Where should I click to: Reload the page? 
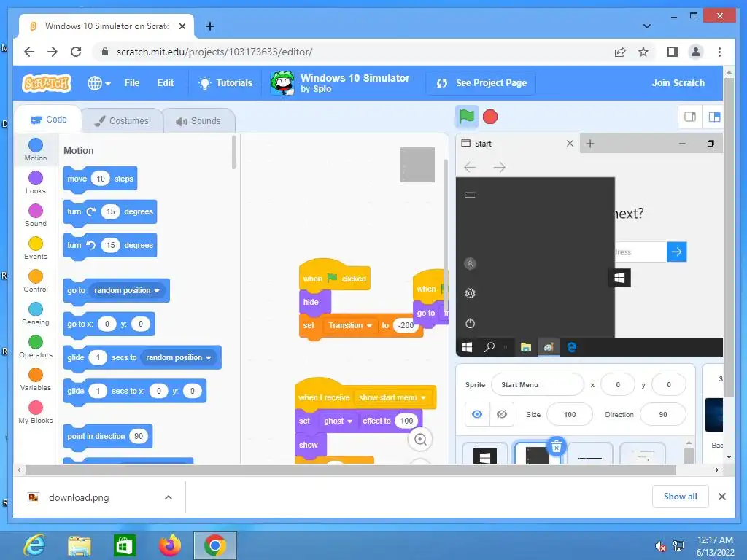pos(76,52)
